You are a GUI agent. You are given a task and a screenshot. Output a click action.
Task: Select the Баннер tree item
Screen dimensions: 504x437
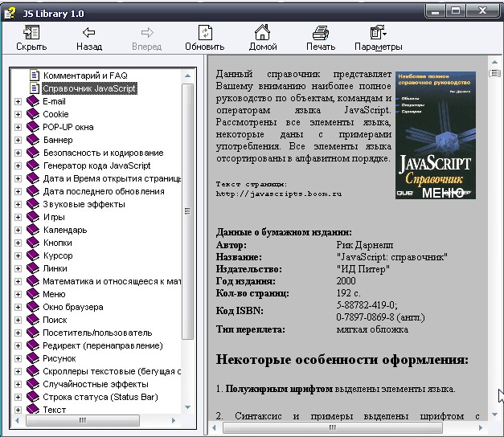coord(58,140)
